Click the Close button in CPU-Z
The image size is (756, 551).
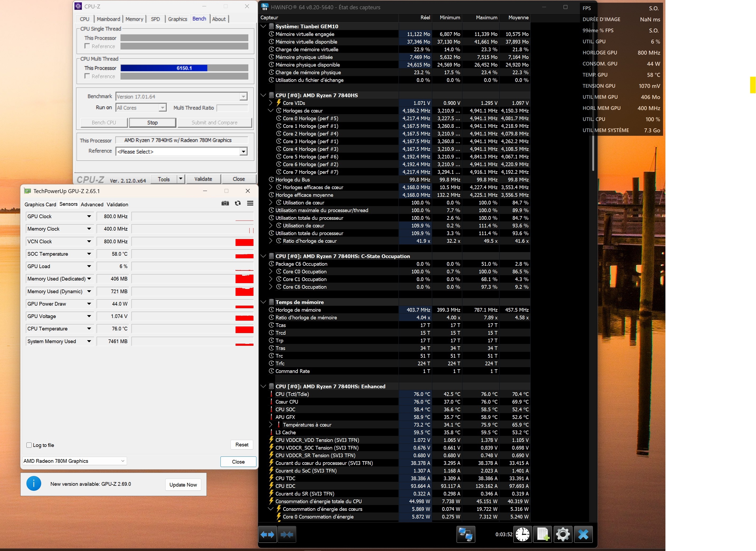tap(239, 179)
